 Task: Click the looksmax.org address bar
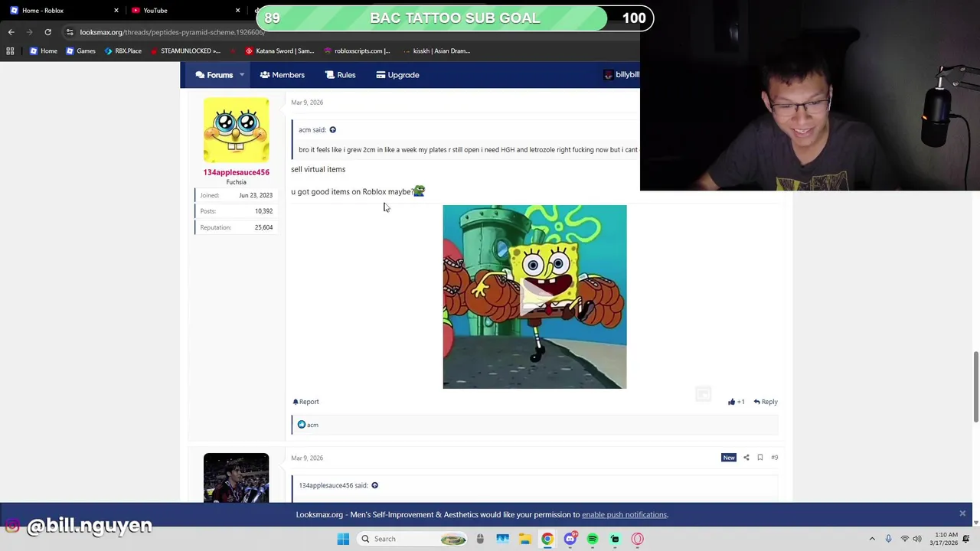click(172, 32)
